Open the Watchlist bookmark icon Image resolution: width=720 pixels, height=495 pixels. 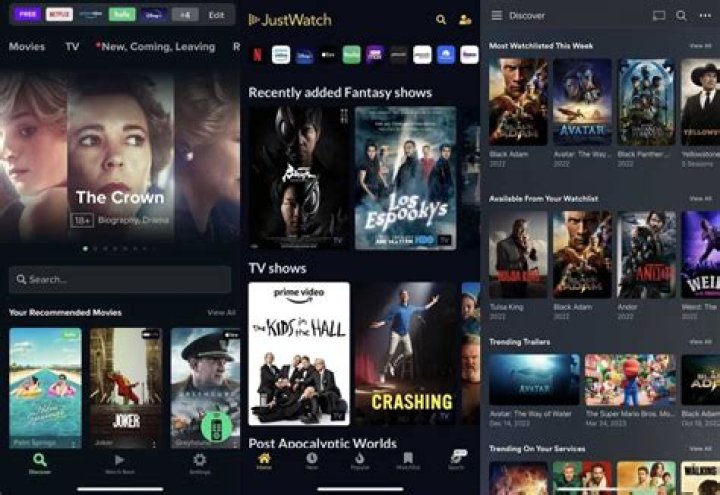408,459
